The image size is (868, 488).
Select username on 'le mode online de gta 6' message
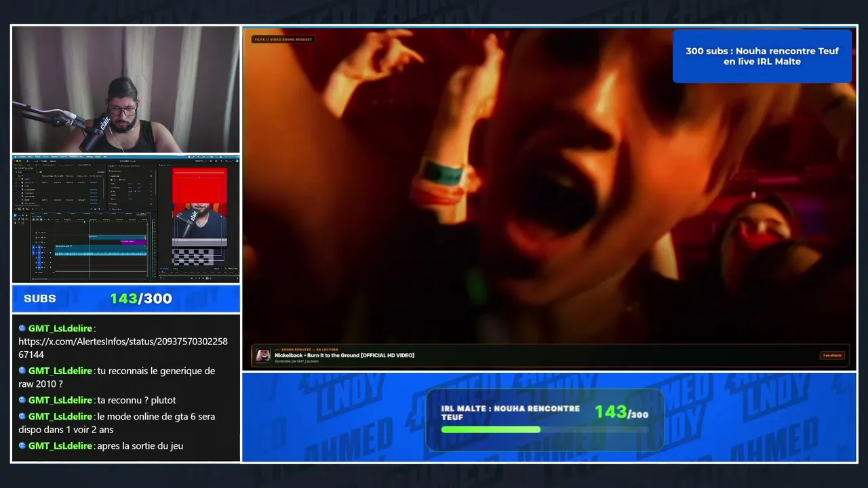click(x=60, y=416)
